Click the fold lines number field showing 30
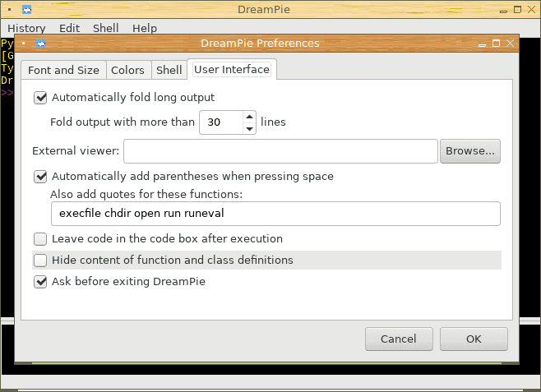 click(221, 122)
